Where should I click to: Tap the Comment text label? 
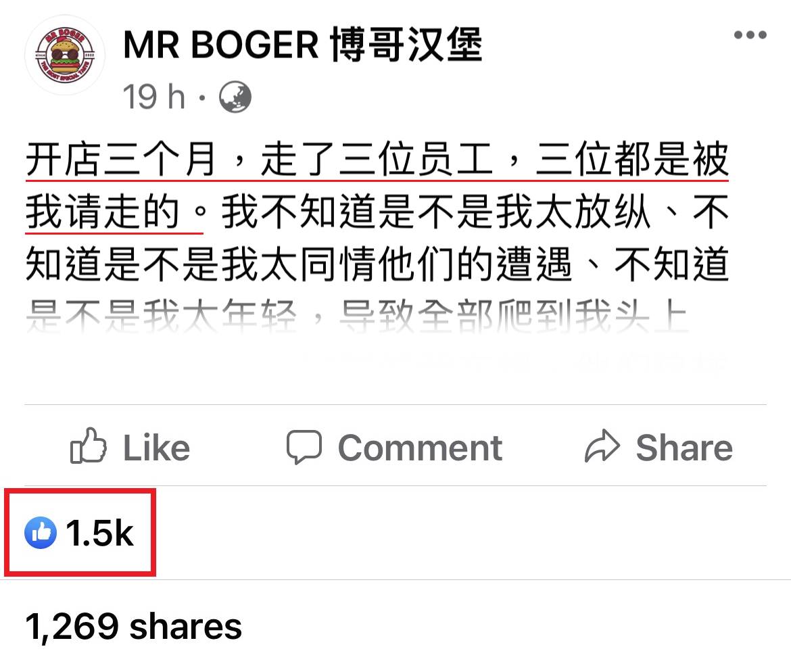420,448
